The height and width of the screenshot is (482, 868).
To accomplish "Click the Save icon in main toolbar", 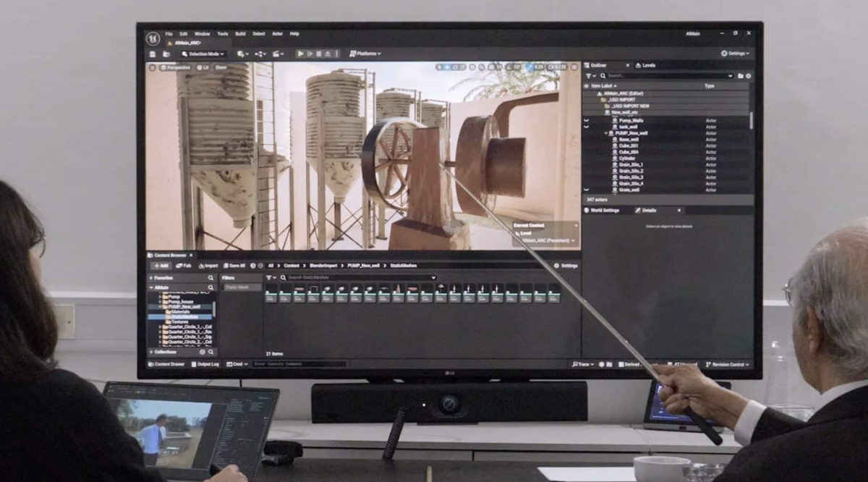I will (x=153, y=54).
